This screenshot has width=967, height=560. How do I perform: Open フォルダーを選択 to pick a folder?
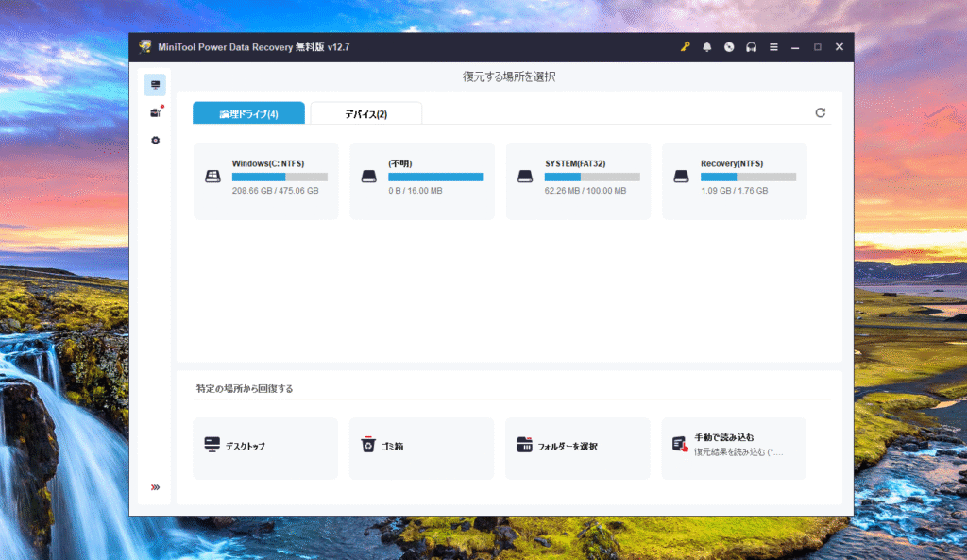[577, 448]
